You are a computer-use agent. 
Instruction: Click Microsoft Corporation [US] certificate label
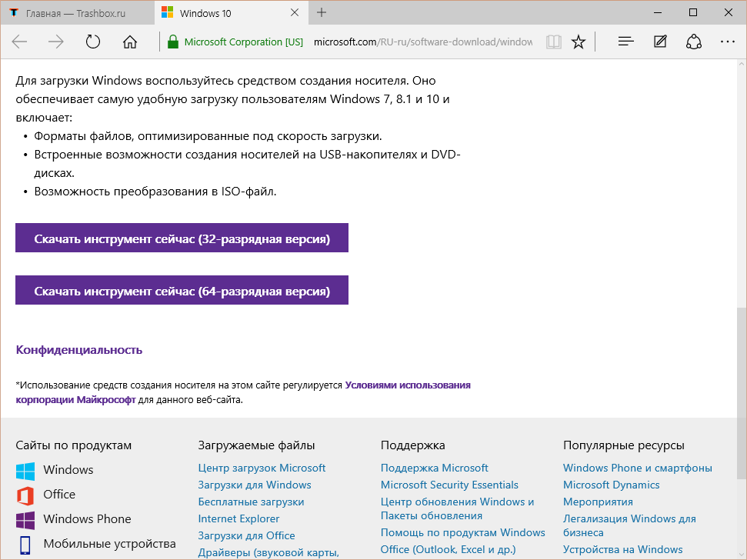[243, 42]
